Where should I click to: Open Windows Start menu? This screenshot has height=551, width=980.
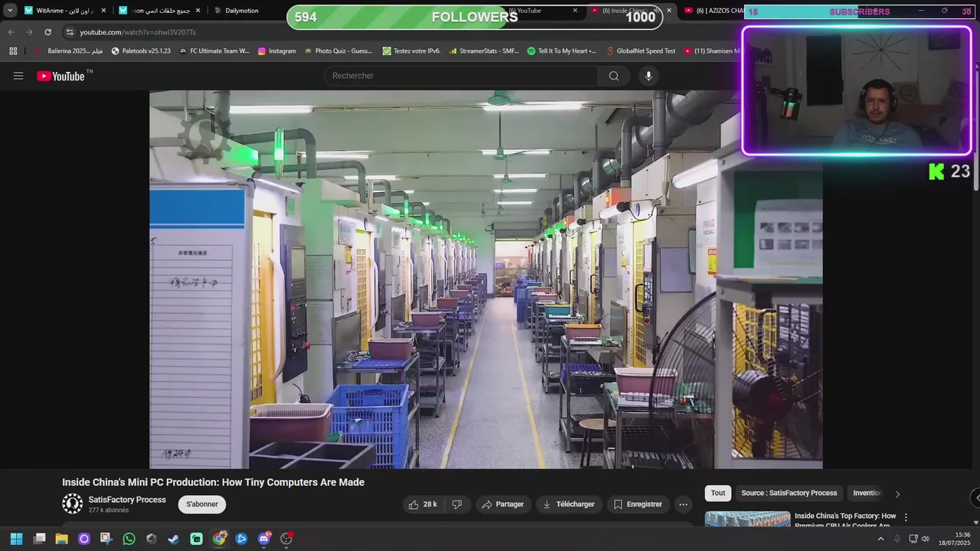[16, 539]
